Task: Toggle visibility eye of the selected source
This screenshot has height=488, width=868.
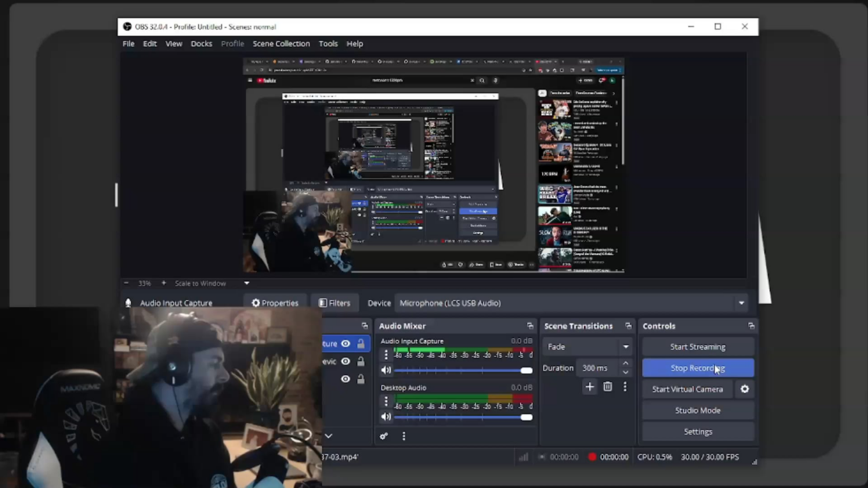Action: tap(345, 343)
